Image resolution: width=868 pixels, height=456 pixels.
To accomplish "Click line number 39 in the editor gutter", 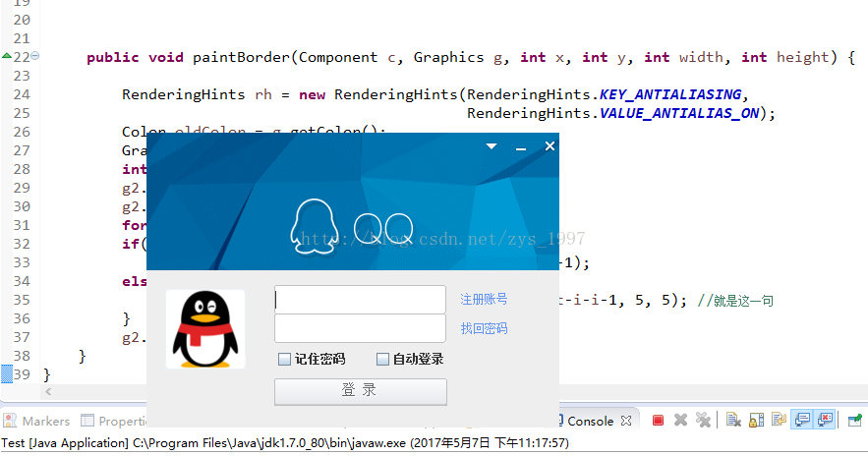I will click(x=22, y=374).
